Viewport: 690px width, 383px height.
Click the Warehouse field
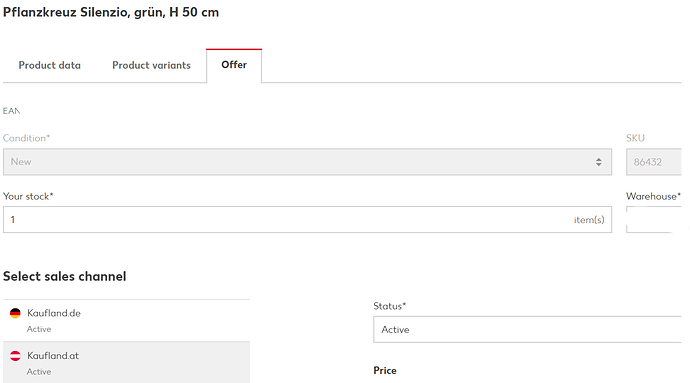[654, 219]
